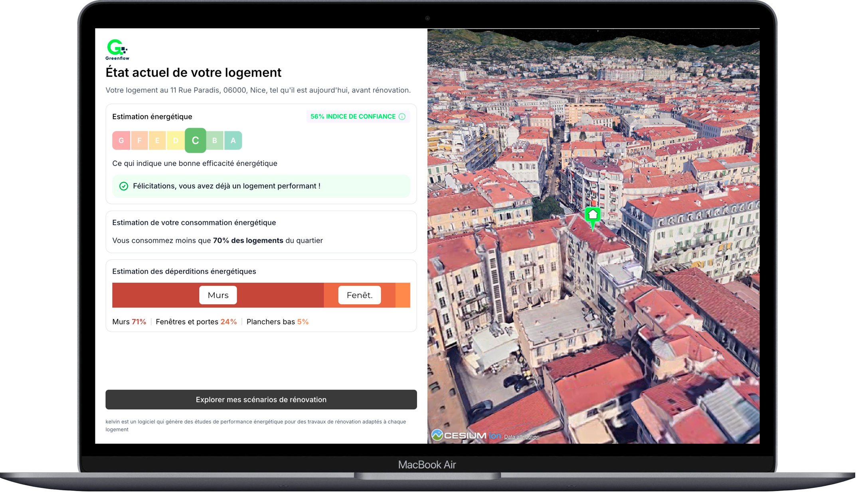This screenshot has width=868, height=499.
Task: Select energy class A swatch
Action: pos(233,141)
